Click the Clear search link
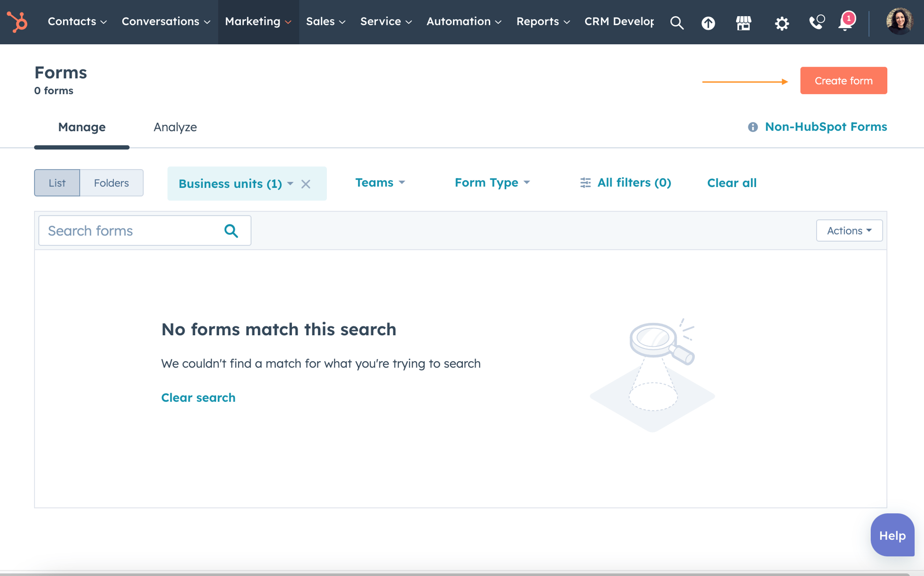The width and height of the screenshot is (924, 576). 198,397
